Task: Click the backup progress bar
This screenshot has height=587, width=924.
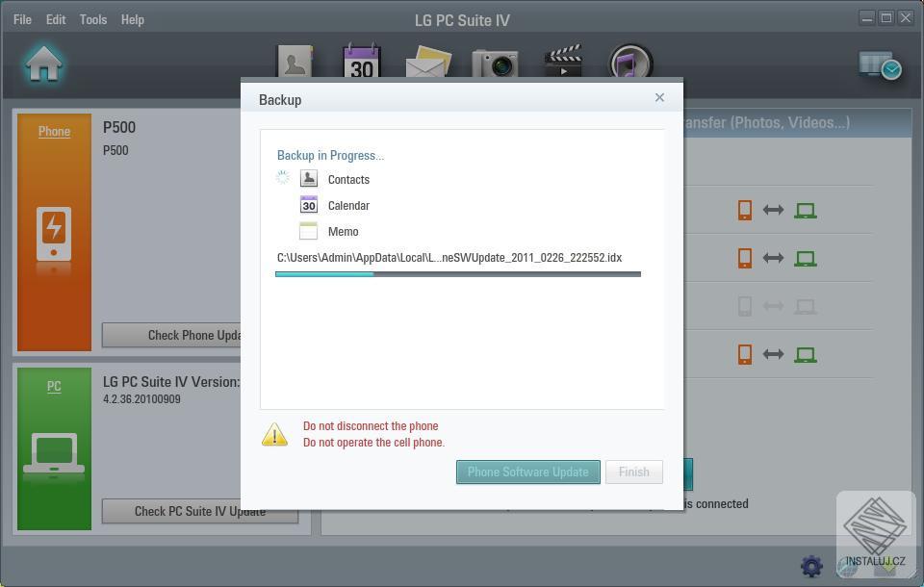Action: click(458, 274)
